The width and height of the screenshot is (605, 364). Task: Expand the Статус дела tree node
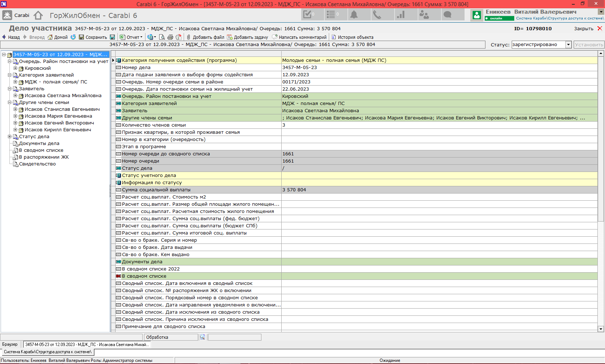10,137
